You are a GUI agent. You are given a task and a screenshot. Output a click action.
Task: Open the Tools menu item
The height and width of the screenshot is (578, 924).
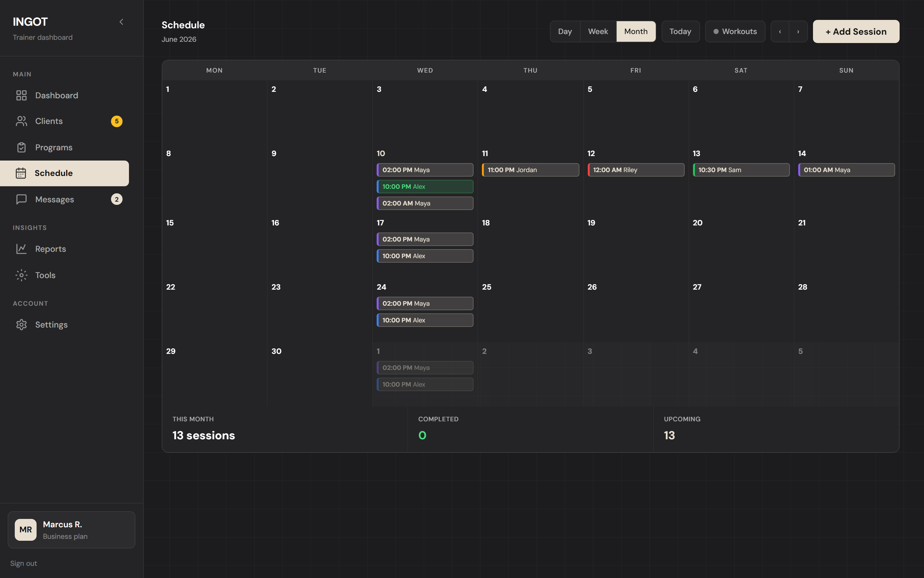(x=64, y=275)
